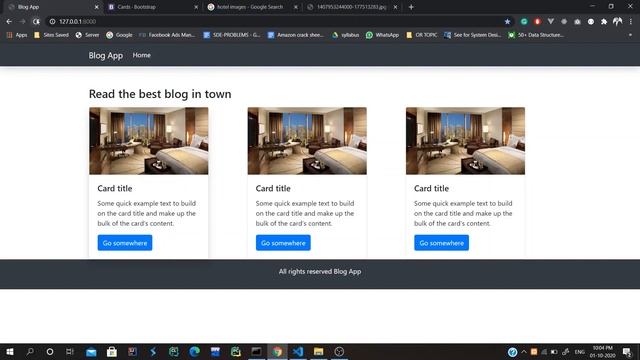Open Cortana circle on the taskbar
Image resolution: width=640 pixels, height=360 pixels.
pos(50,351)
